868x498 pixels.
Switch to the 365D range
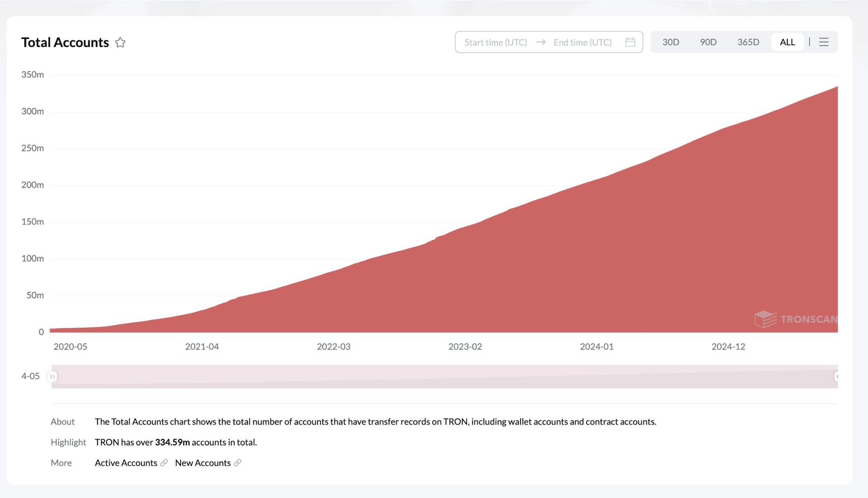tap(748, 42)
